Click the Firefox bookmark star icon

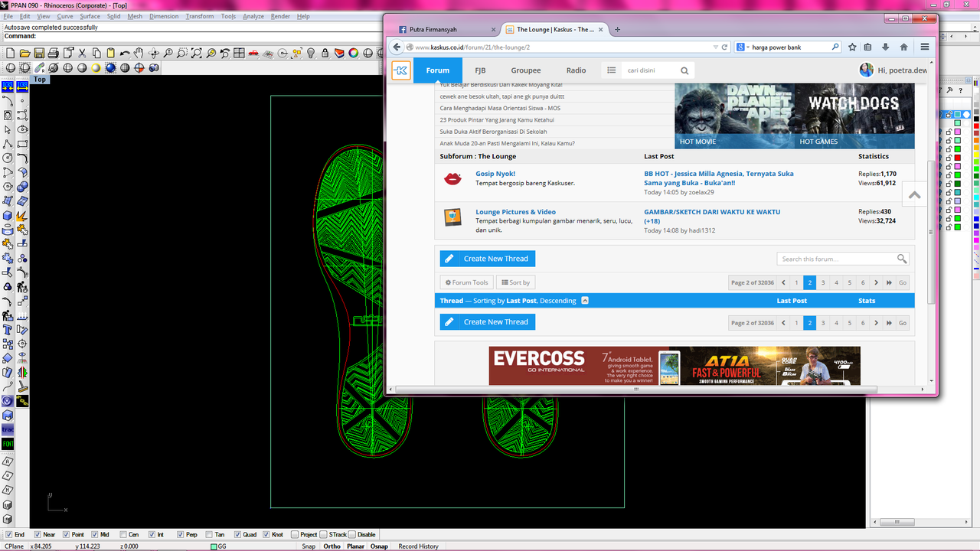pos(852,47)
